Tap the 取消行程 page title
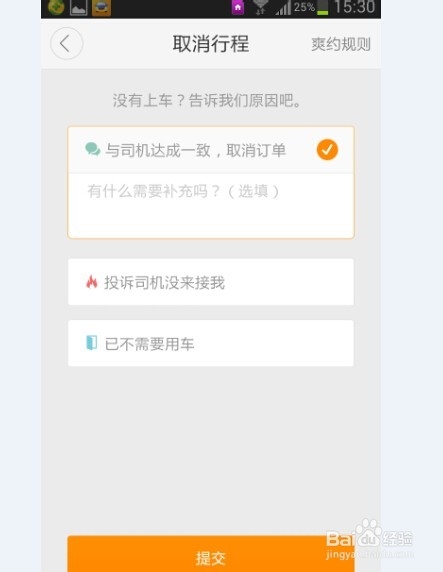Image resolution: width=443 pixels, height=572 pixels. 211,44
